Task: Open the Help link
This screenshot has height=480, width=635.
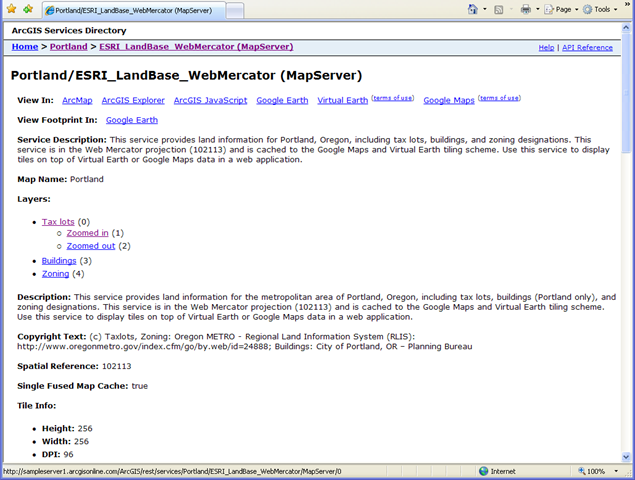Action: coord(546,47)
